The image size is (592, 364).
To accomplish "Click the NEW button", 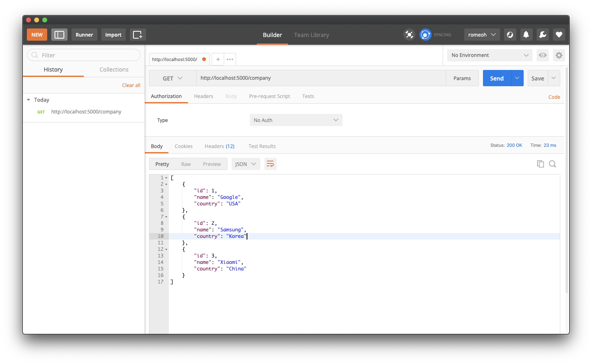I will point(37,35).
